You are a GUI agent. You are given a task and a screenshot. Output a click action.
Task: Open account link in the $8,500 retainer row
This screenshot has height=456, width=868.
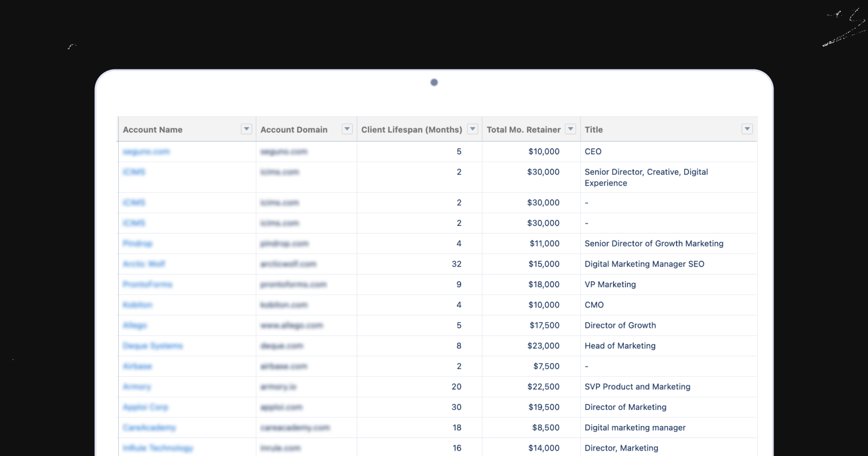point(149,428)
